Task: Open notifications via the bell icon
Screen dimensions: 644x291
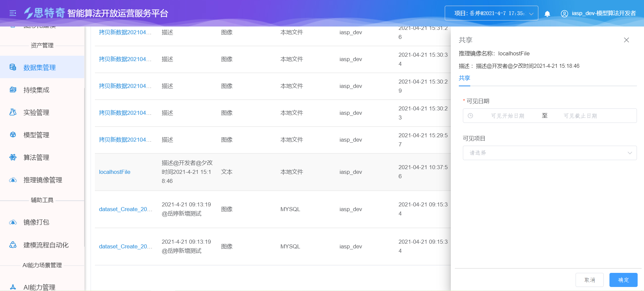Action: click(x=547, y=13)
